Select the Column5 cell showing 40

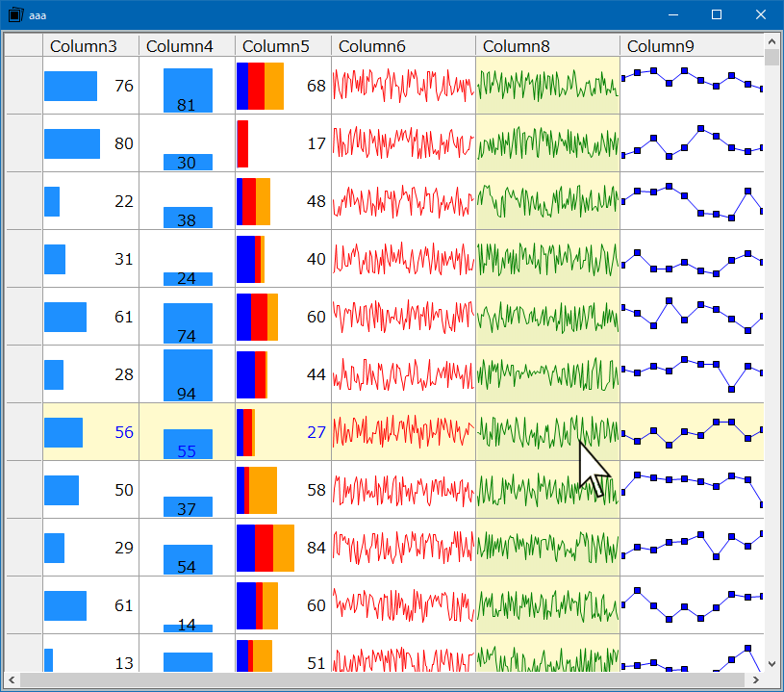click(x=283, y=259)
